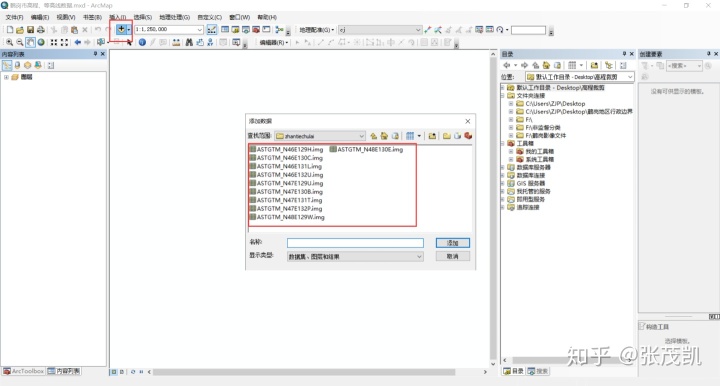Select file ASTGTM_N46E129H.img

pos(287,150)
